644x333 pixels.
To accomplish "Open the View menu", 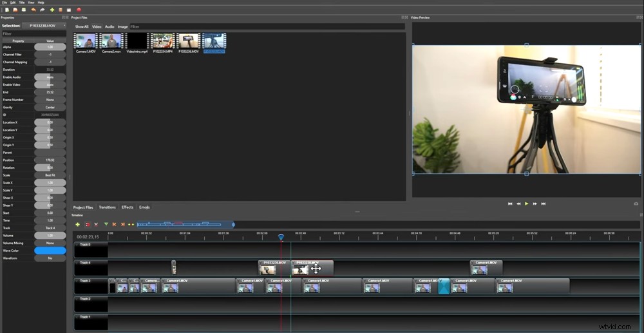I will [31, 3].
